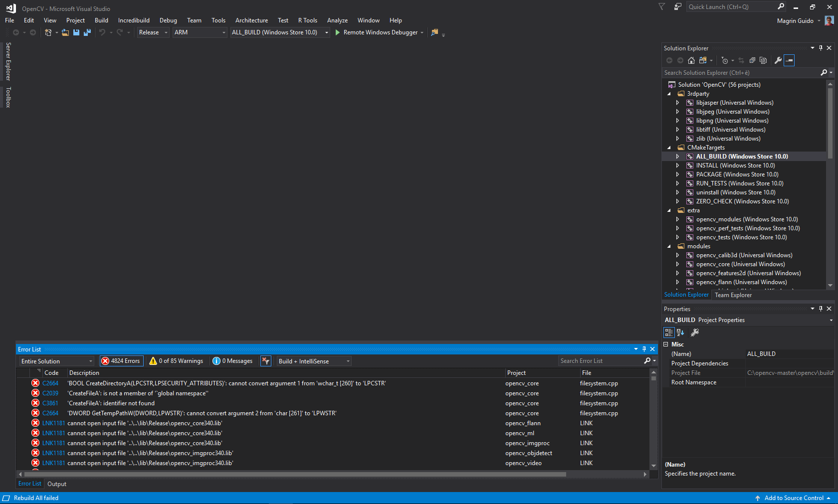Click the Quick Launch input field

tap(731, 6)
